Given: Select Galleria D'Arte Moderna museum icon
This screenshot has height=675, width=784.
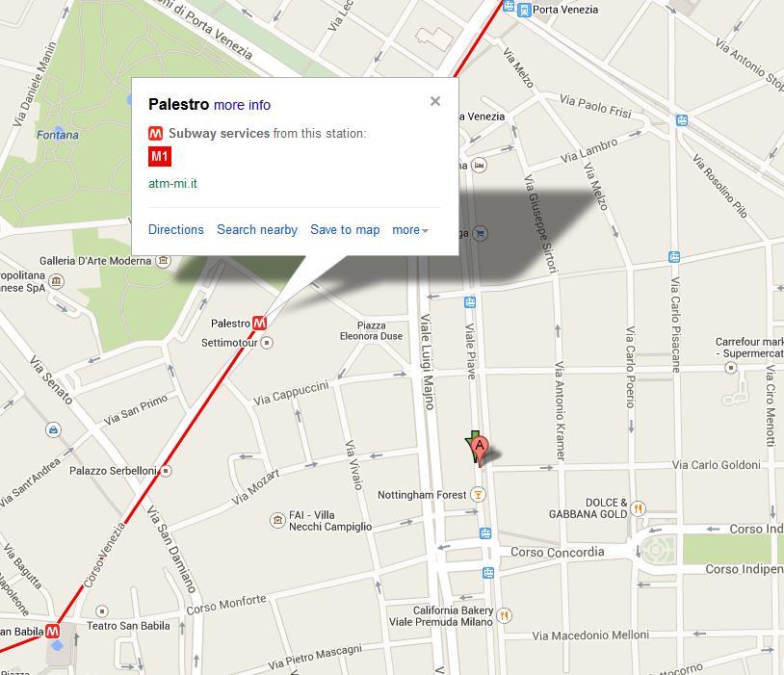Looking at the screenshot, I should (163, 261).
